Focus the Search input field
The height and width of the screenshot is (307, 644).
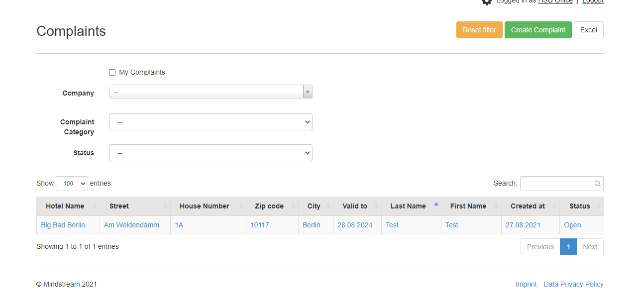[556, 184]
